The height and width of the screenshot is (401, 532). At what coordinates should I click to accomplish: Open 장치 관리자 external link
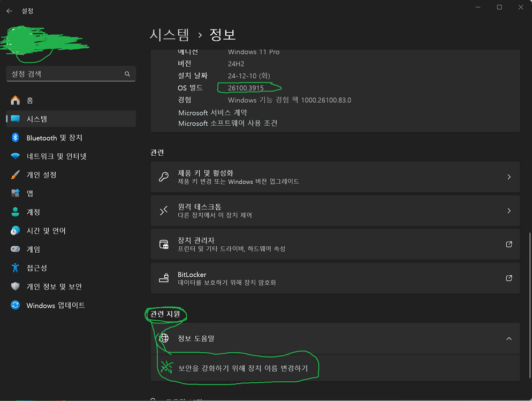click(508, 244)
